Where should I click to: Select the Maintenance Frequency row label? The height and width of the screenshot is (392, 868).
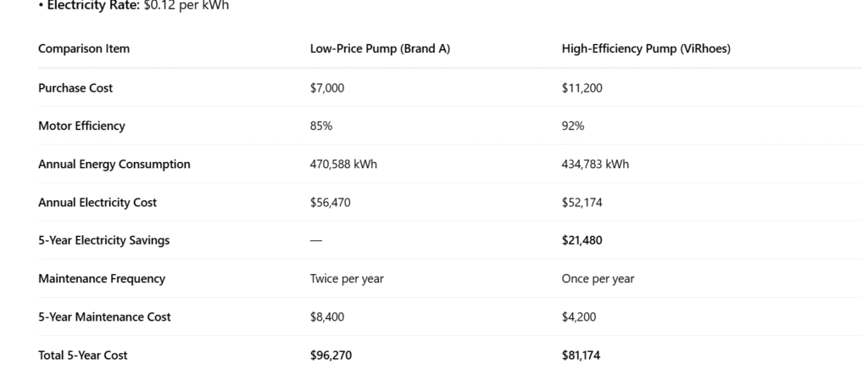point(102,279)
